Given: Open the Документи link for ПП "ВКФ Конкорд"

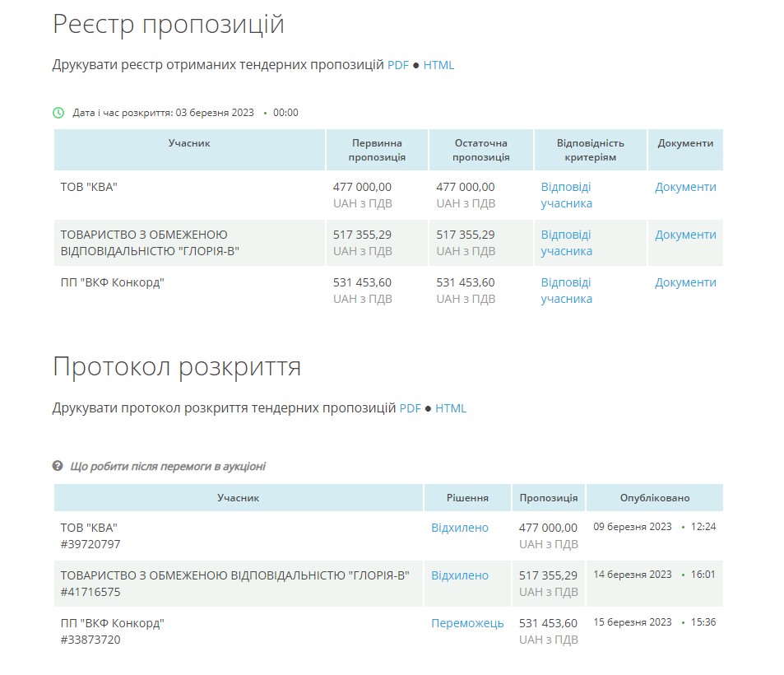Looking at the screenshot, I should 685,282.
